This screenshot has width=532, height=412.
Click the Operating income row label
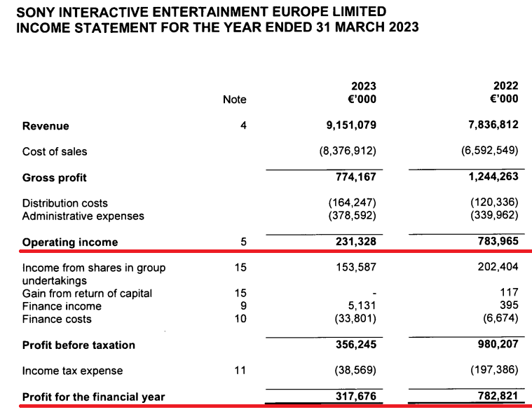pyautogui.click(x=70, y=242)
